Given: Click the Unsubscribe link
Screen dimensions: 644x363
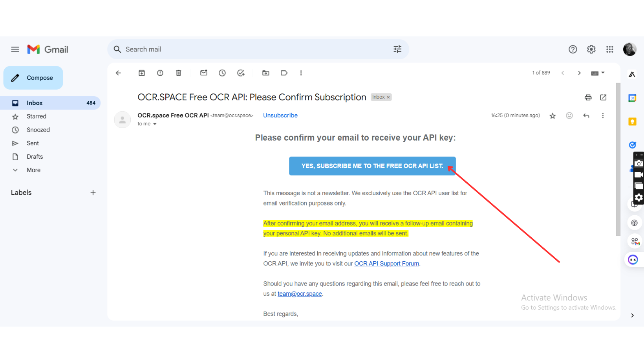Looking at the screenshot, I should (280, 115).
